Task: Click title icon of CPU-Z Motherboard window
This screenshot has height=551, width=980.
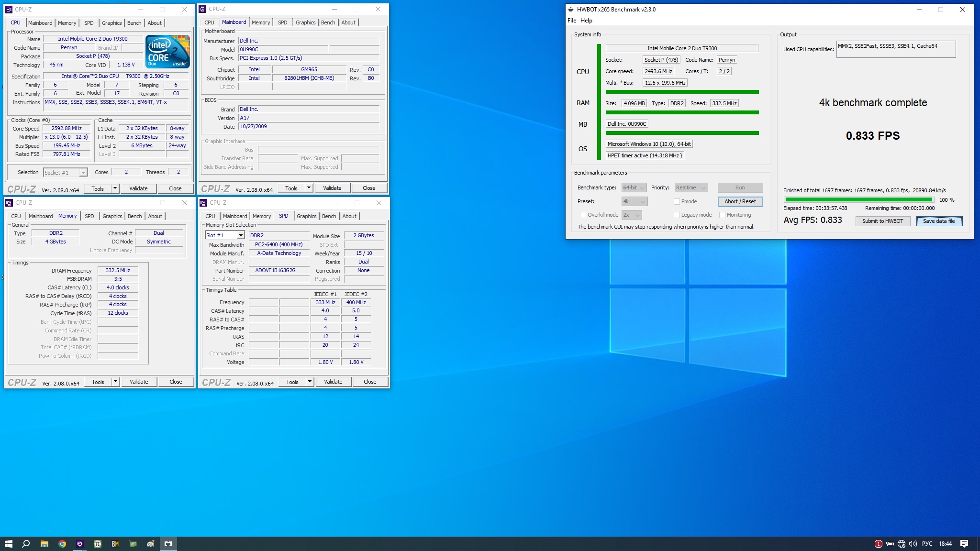Action: click(x=202, y=9)
